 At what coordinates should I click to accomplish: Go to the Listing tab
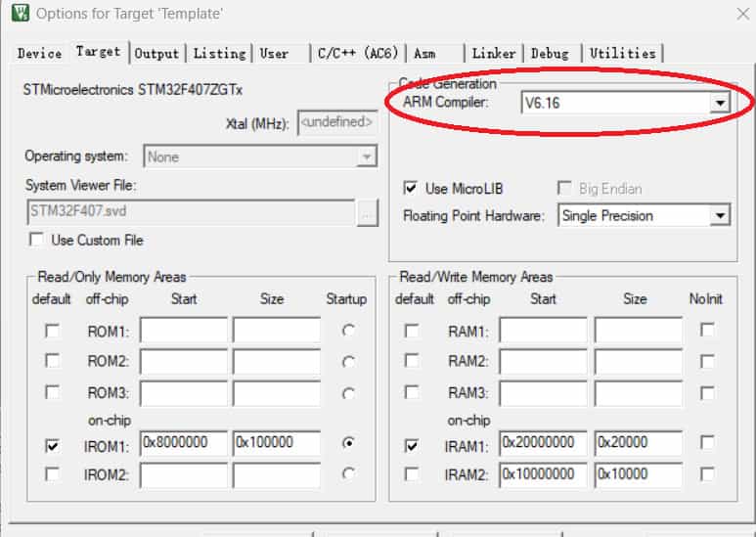[x=220, y=53]
